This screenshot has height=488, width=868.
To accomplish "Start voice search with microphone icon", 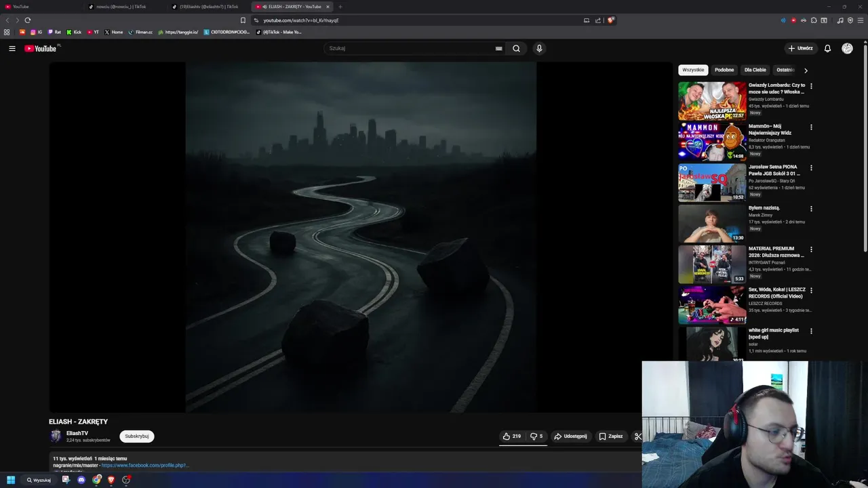I will pos(539,48).
